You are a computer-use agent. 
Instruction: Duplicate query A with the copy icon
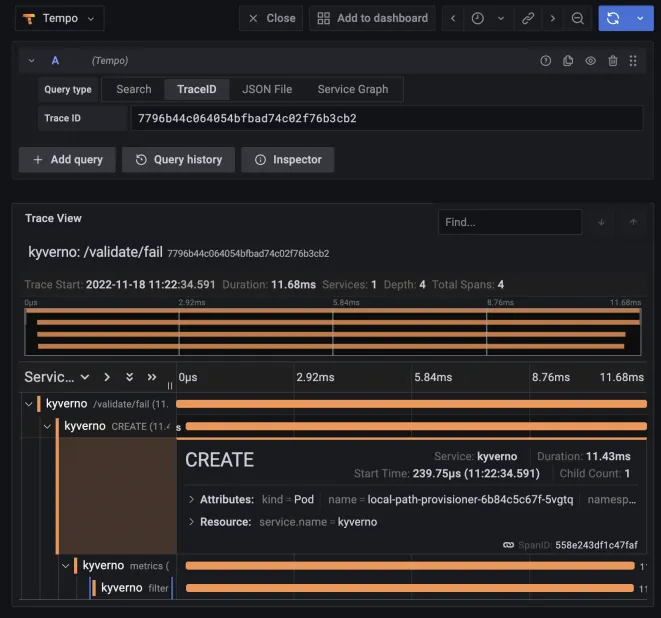pos(568,61)
